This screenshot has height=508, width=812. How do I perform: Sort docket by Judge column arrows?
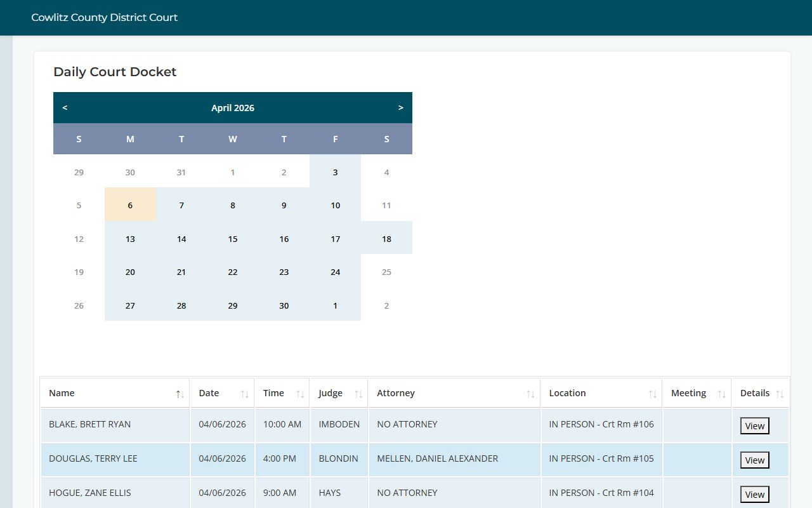(358, 394)
